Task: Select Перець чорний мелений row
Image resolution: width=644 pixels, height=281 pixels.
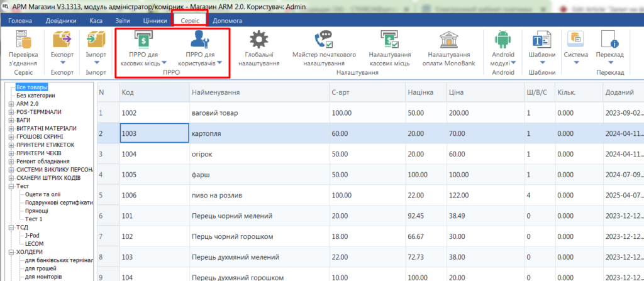Action: (370, 216)
